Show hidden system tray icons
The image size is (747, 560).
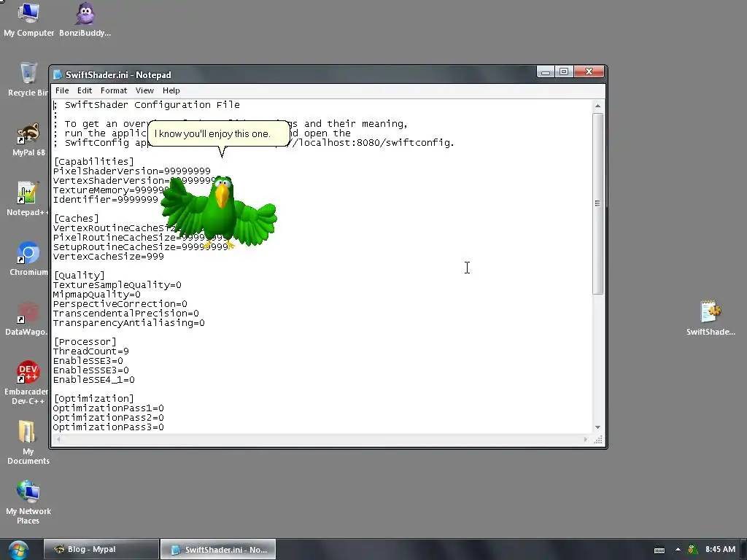tap(678, 550)
